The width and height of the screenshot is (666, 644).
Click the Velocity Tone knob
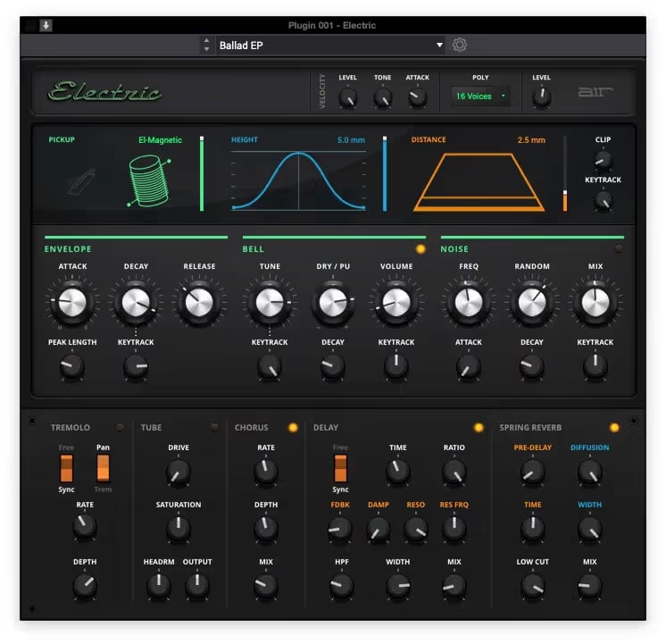[x=383, y=98]
